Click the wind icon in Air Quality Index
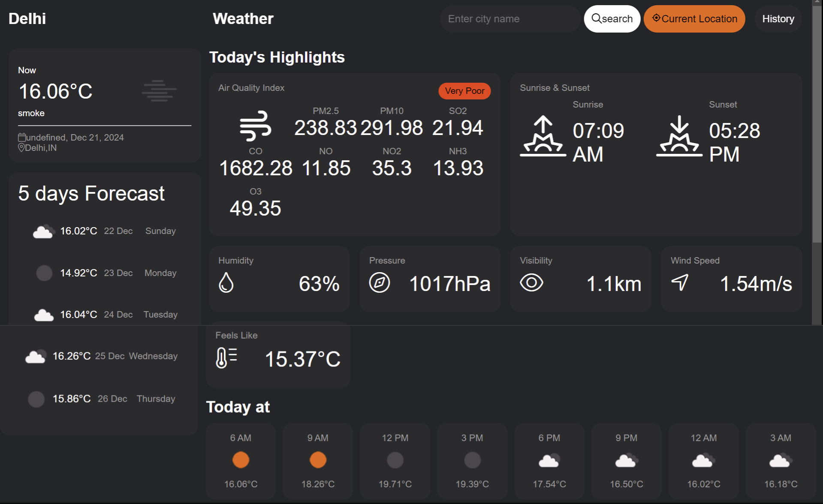This screenshot has width=823, height=504. (255, 126)
